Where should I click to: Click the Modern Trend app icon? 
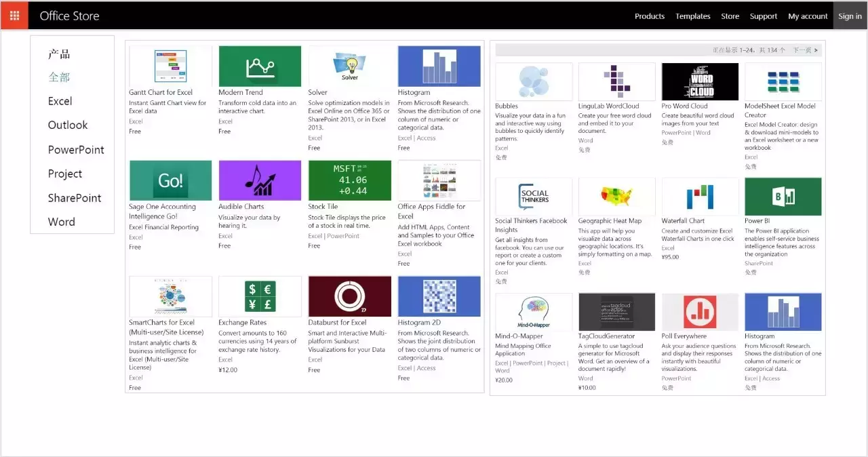pos(260,66)
